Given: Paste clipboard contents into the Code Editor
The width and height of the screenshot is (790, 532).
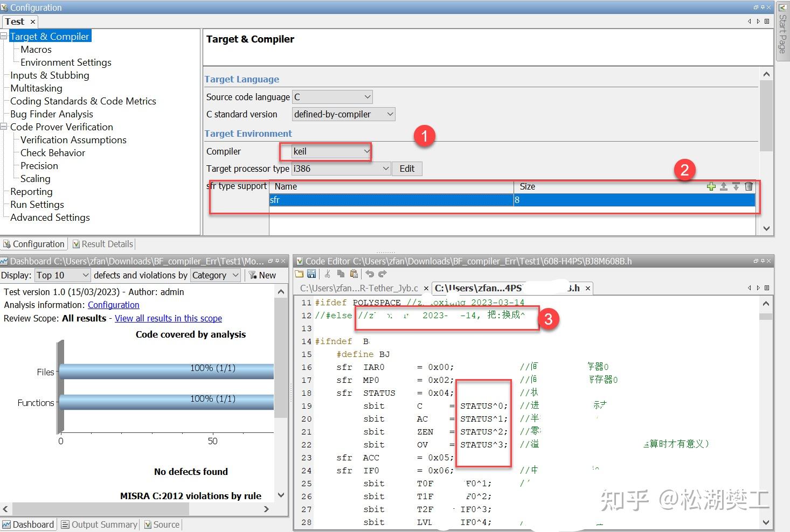Looking at the screenshot, I should 354,274.
